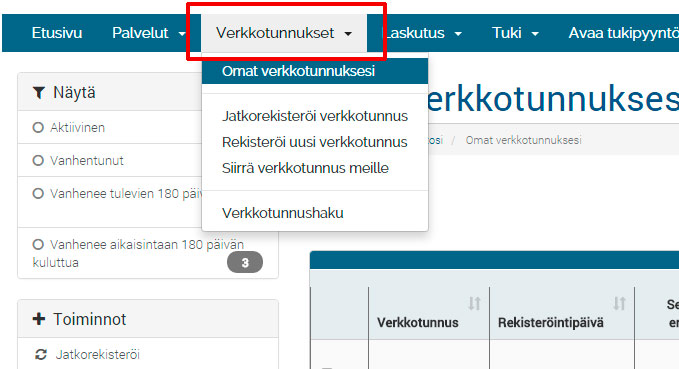Collapse the Verkkotunnukset dropdown menu
Image resolution: width=679 pixels, height=369 pixels.
tap(284, 33)
